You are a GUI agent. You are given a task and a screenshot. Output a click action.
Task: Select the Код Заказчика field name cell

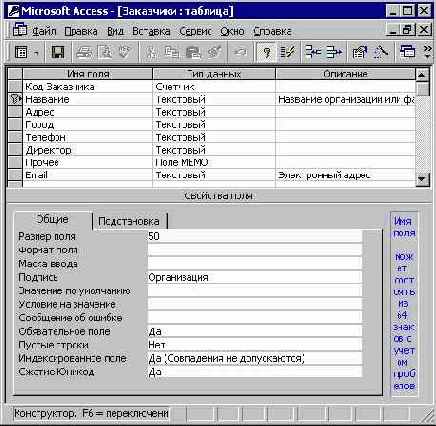click(87, 87)
